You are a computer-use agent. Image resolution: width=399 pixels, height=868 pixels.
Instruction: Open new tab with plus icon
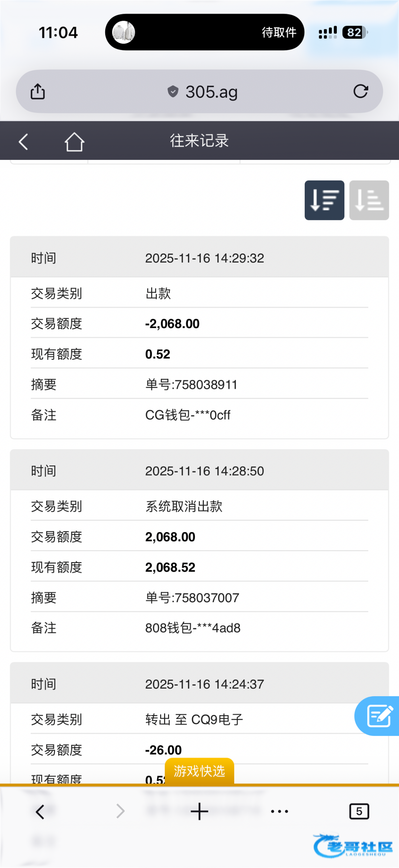tap(199, 812)
